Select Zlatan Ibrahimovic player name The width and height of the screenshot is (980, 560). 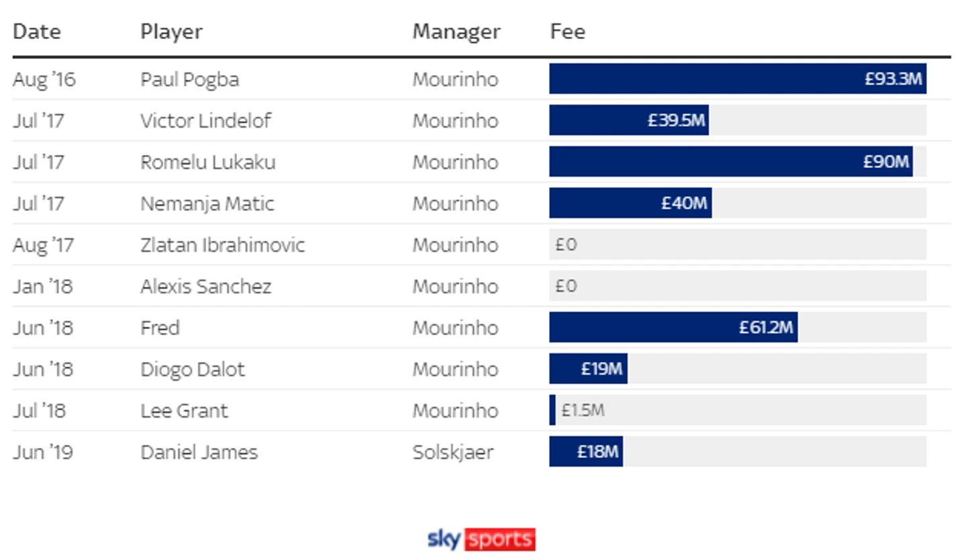(223, 245)
